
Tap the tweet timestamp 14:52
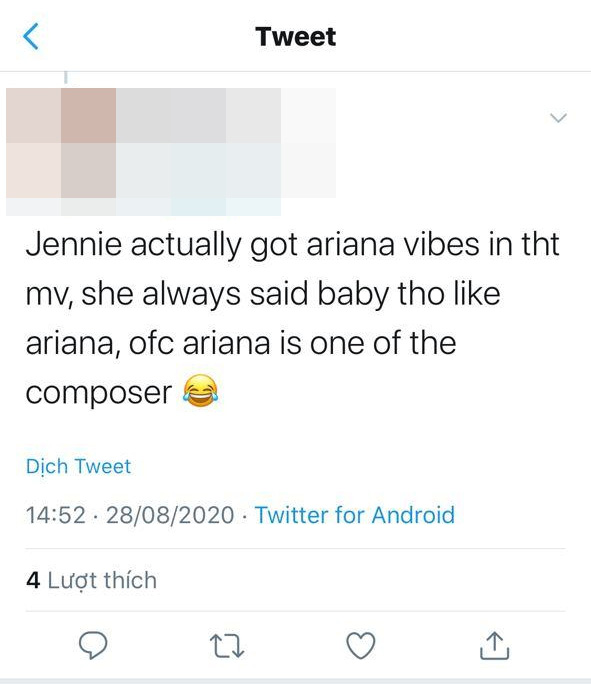click(56, 515)
